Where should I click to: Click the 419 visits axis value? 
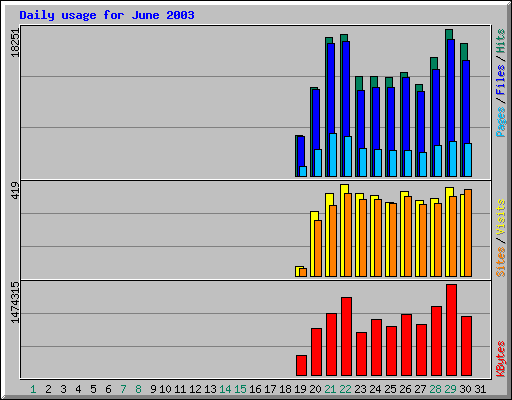point(15,190)
